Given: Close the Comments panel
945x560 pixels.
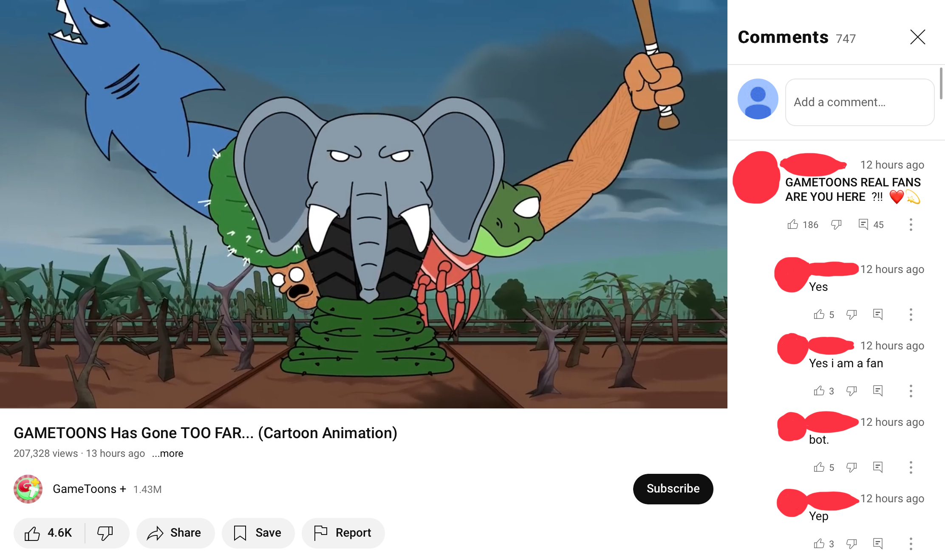Looking at the screenshot, I should click(x=917, y=37).
